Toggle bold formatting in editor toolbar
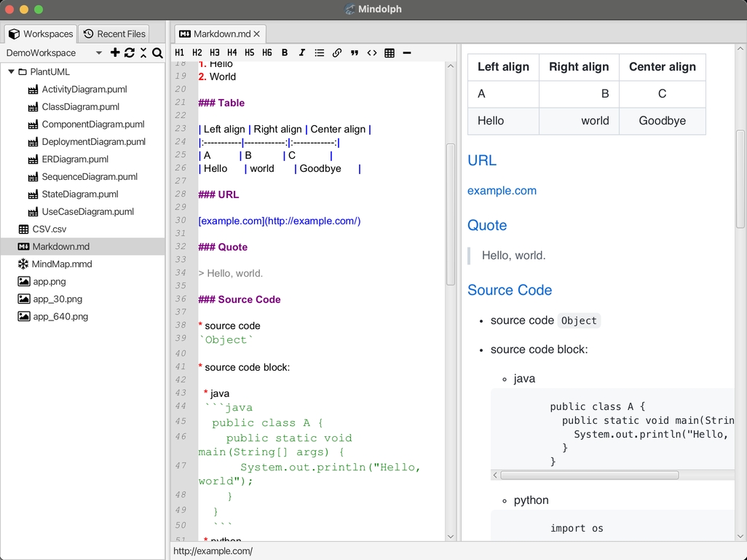This screenshot has width=747, height=560. click(285, 52)
